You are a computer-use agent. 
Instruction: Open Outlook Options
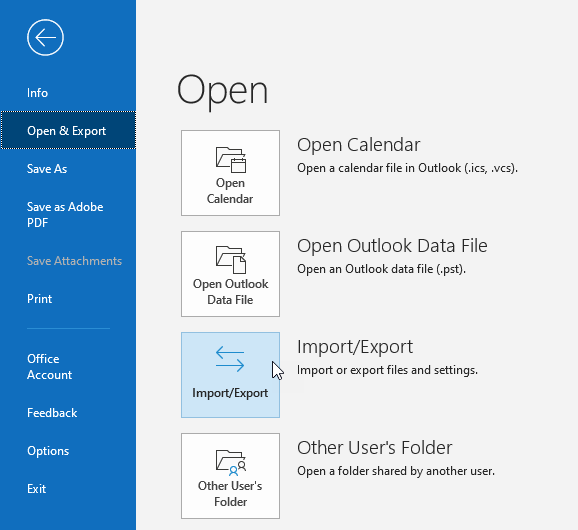click(48, 451)
